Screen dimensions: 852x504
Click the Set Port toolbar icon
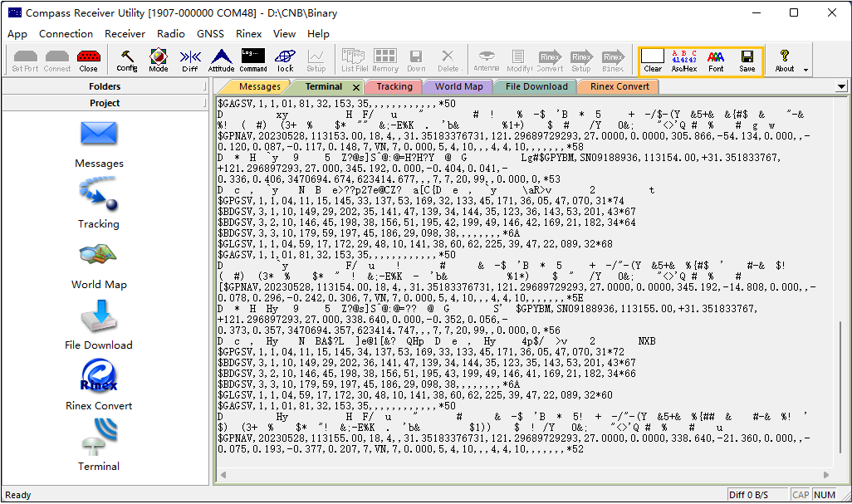(x=25, y=61)
